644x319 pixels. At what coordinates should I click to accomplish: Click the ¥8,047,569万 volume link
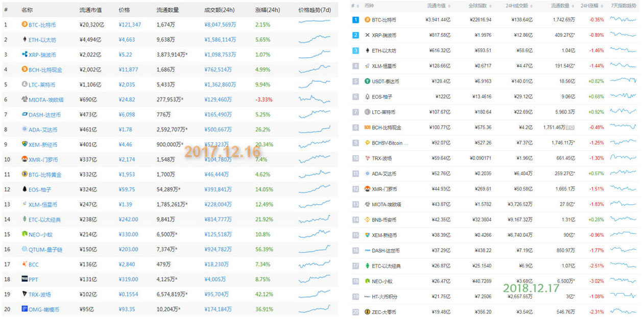pos(220,24)
